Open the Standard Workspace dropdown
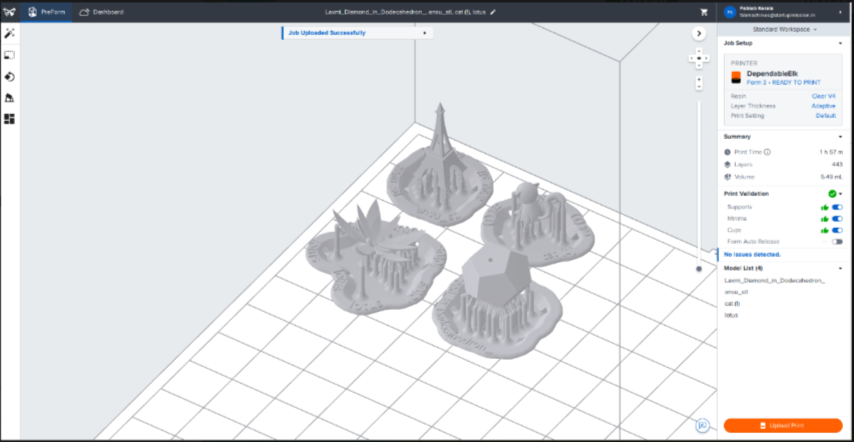 click(x=785, y=29)
